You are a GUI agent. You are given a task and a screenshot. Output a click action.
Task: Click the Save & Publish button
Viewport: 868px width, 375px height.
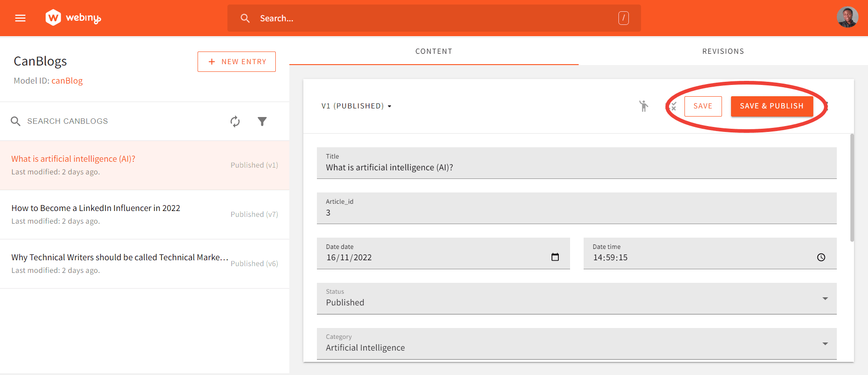point(772,106)
